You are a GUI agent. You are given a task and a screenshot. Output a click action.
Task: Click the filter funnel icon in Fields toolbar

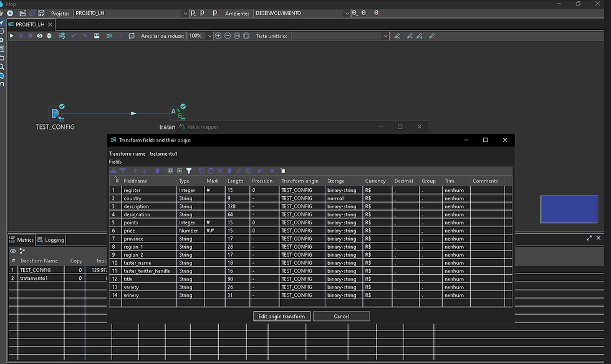pos(189,171)
